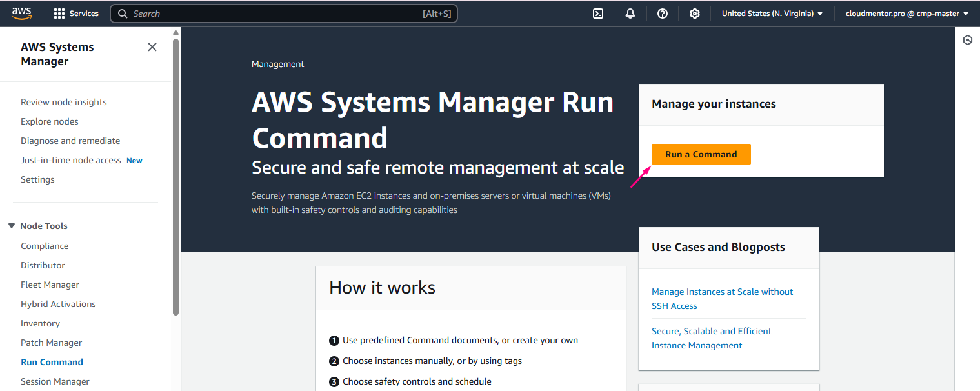Collapse the Node Tools section
Screen dimensions: 980x391
coord(12,226)
